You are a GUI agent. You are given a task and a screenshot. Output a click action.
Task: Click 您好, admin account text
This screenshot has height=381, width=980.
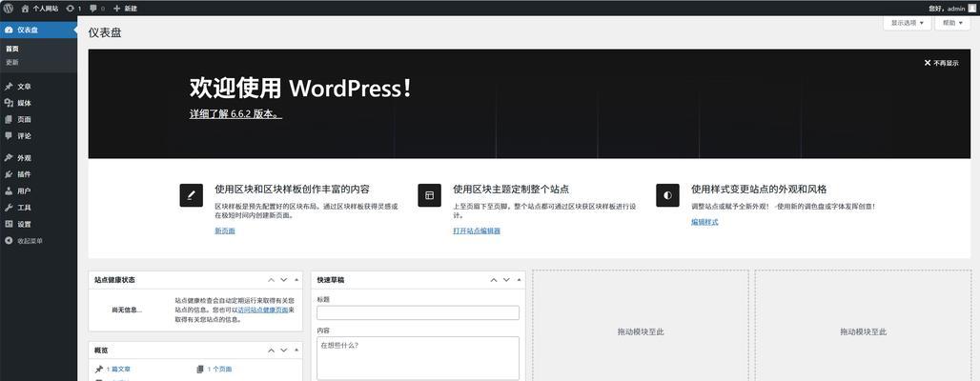[947, 9]
